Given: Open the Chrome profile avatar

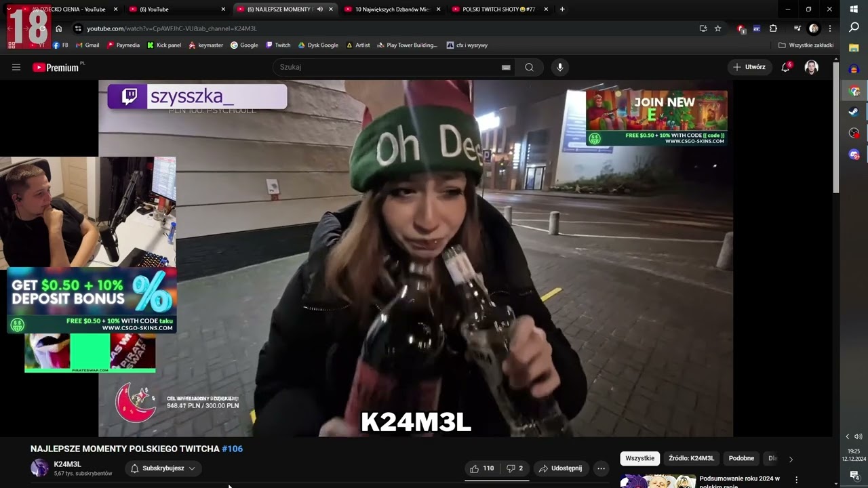Looking at the screenshot, I should (x=814, y=28).
